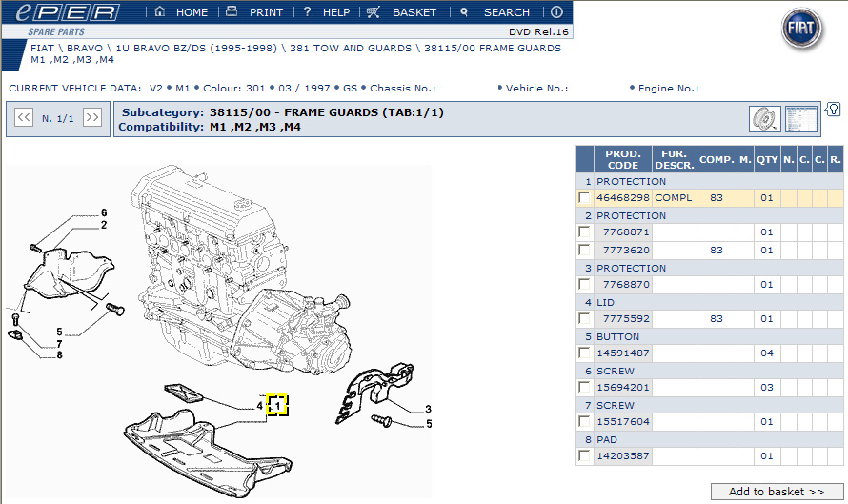Select callout 3 near right bracket
The image size is (848, 504).
point(429,410)
